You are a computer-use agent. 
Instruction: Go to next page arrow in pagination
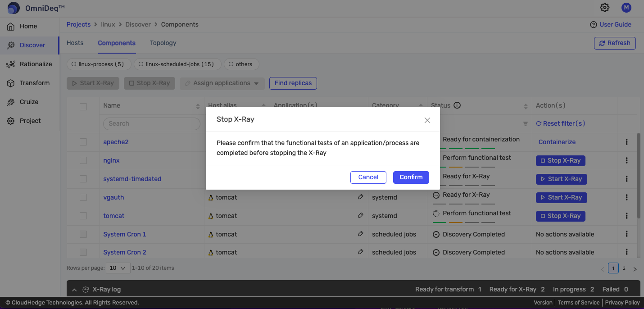635,269
